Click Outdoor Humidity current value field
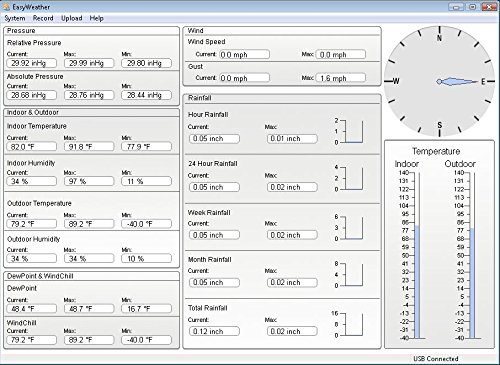The height and width of the screenshot is (365, 500). [32, 258]
